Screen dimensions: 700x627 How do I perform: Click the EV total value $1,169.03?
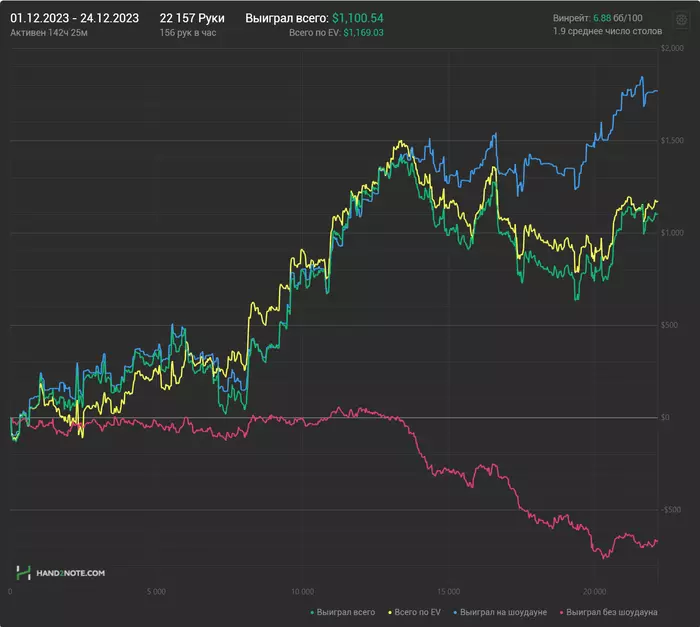click(363, 33)
